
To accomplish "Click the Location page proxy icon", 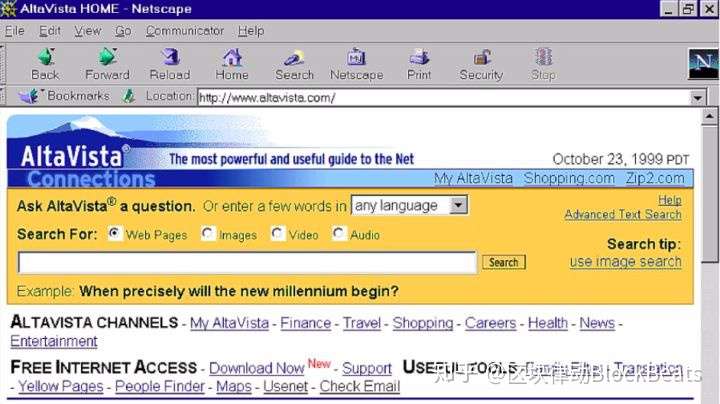I will point(129,96).
